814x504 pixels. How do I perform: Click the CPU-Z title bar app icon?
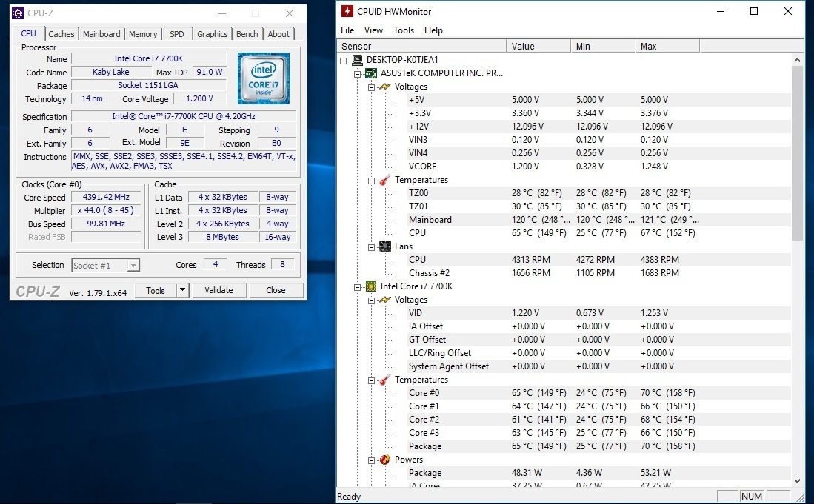pyautogui.click(x=18, y=13)
